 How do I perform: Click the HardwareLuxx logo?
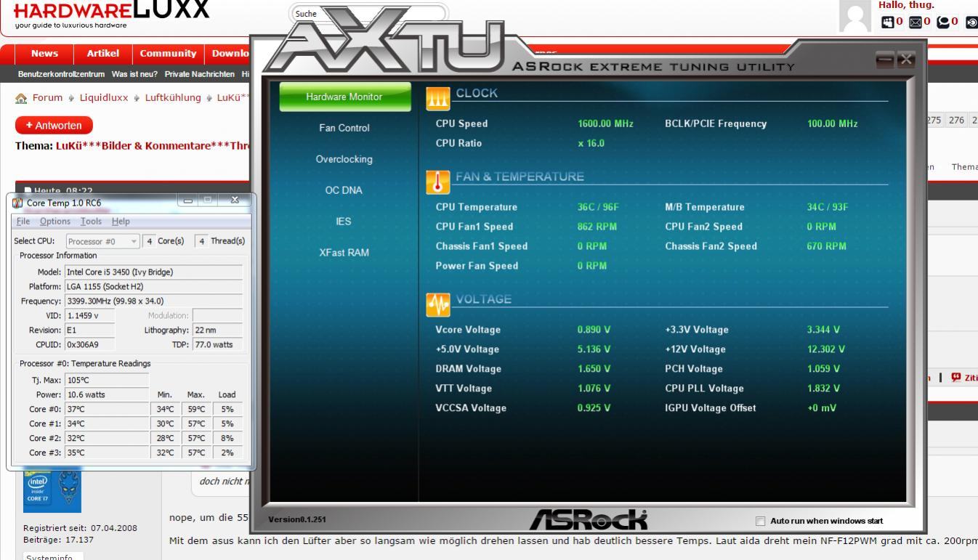[112, 13]
